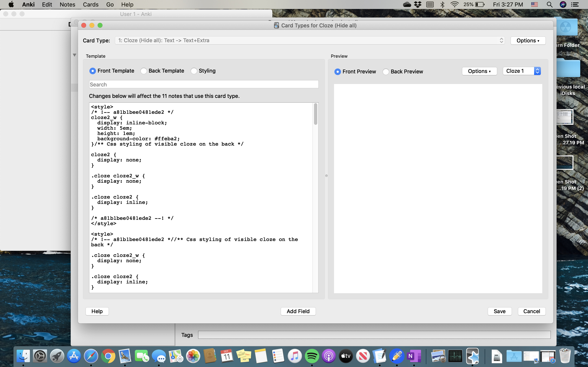The width and height of the screenshot is (588, 367).
Task: Open Microsoft OneNote from the dock
Action: click(x=414, y=356)
